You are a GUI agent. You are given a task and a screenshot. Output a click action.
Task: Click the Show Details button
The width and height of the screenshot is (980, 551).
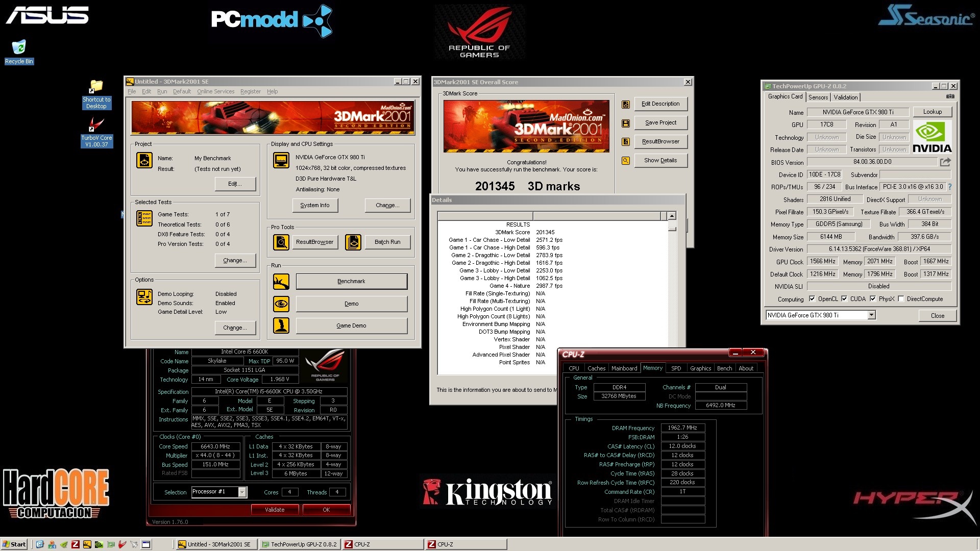[660, 161]
